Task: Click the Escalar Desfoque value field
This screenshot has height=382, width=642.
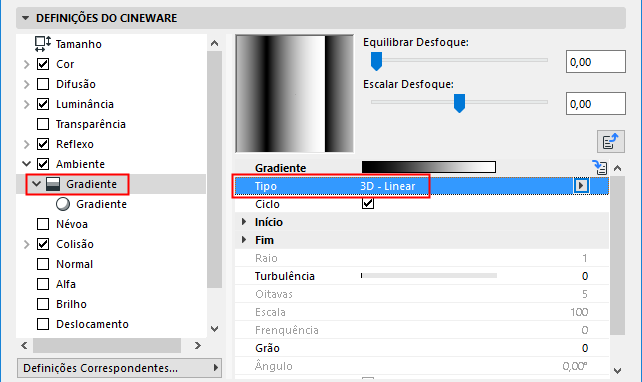Action: coord(596,104)
